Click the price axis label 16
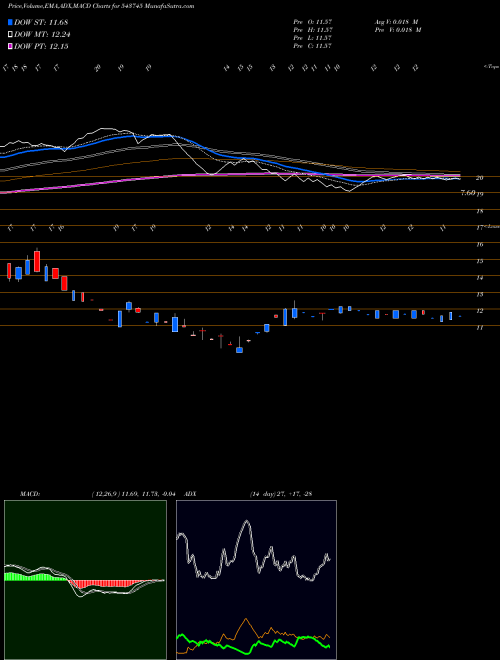This screenshot has width=500, height=660. pos(479,245)
